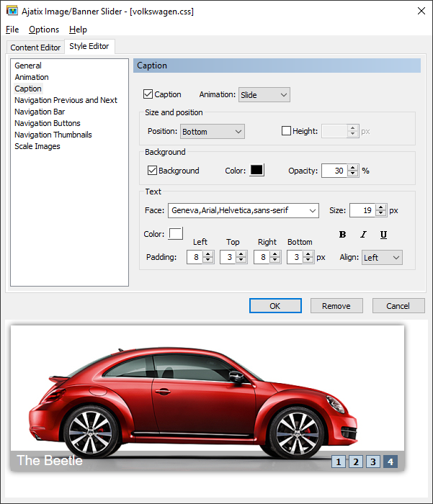The image size is (433, 504).
Task: Go to slide 4 in the preview
Action: pyautogui.click(x=390, y=462)
